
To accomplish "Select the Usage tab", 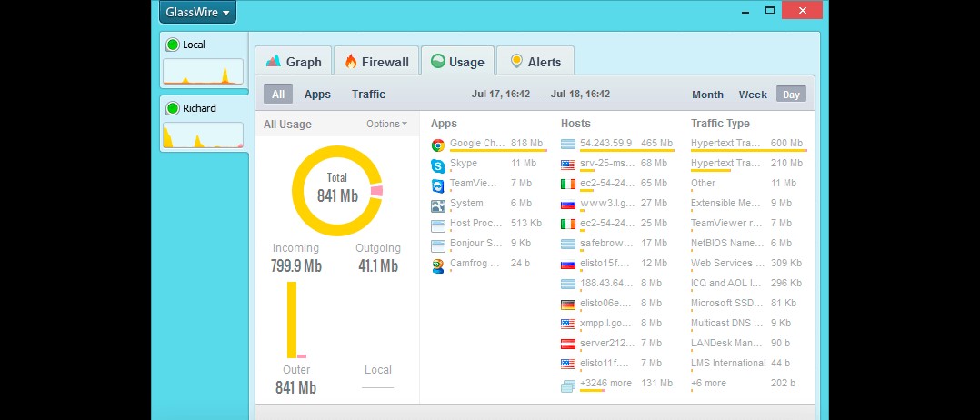I will pos(457,61).
